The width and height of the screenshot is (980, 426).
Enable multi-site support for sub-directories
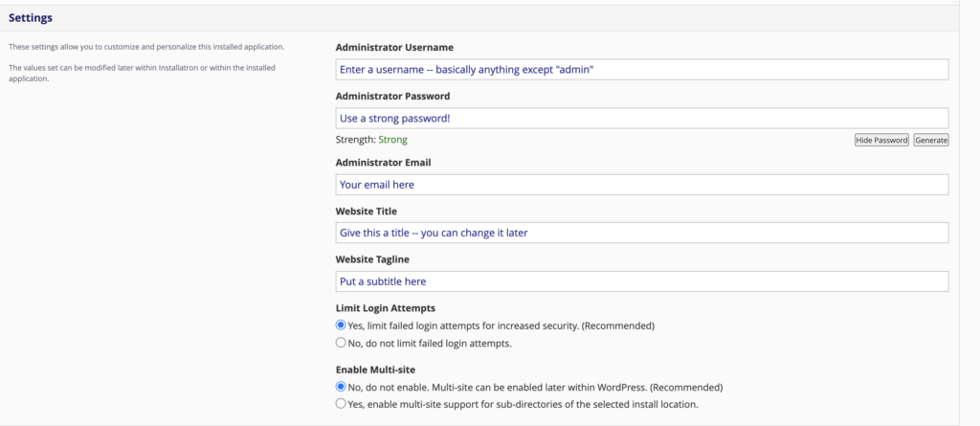(x=341, y=404)
